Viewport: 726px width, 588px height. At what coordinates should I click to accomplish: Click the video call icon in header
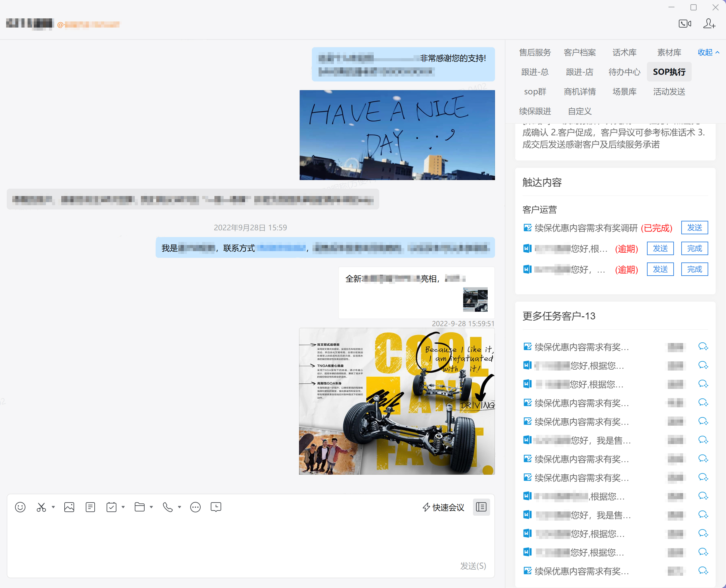(x=685, y=23)
